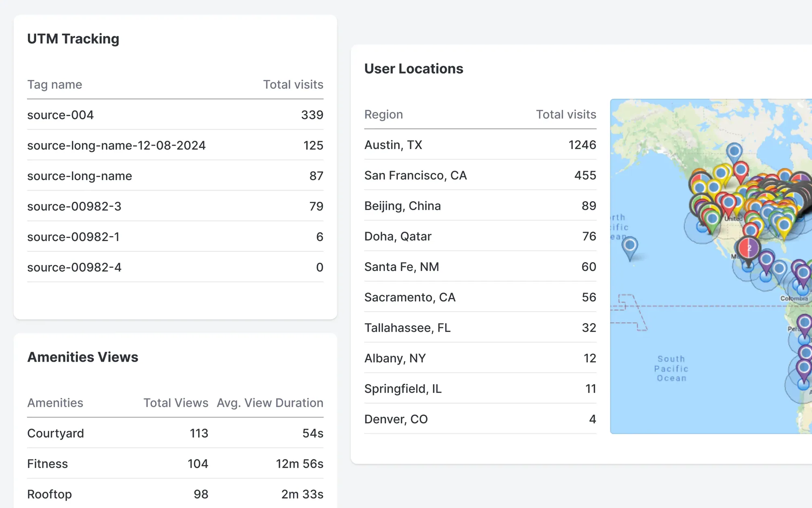Viewport: 812px width, 508px height.
Task: Click the 339 visits value
Action: (x=312, y=115)
